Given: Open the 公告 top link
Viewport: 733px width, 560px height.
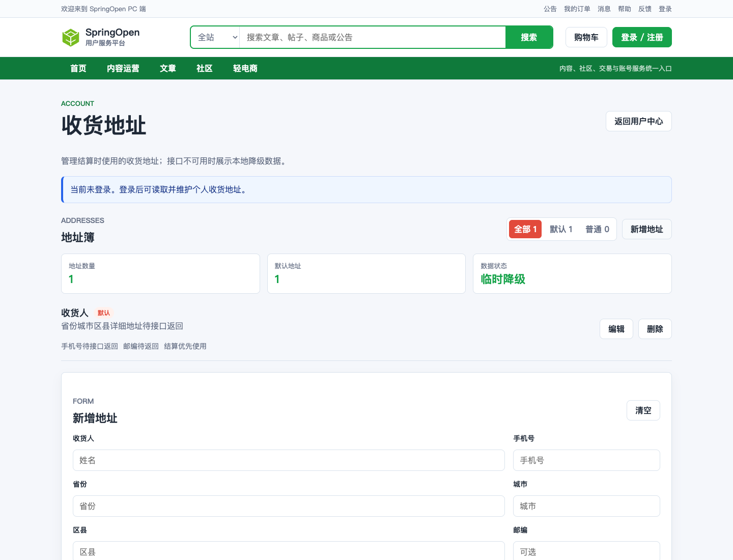Looking at the screenshot, I should point(550,9).
